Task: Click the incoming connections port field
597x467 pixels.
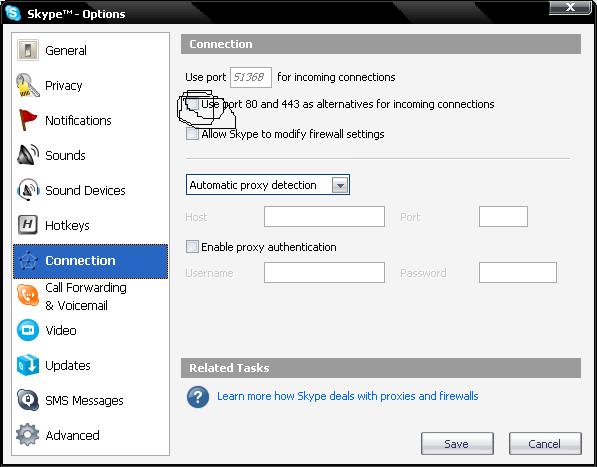Action: click(x=251, y=77)
